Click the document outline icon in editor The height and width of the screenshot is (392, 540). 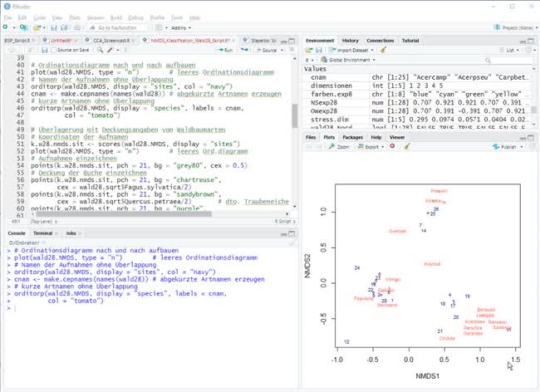tap(292, 51)
